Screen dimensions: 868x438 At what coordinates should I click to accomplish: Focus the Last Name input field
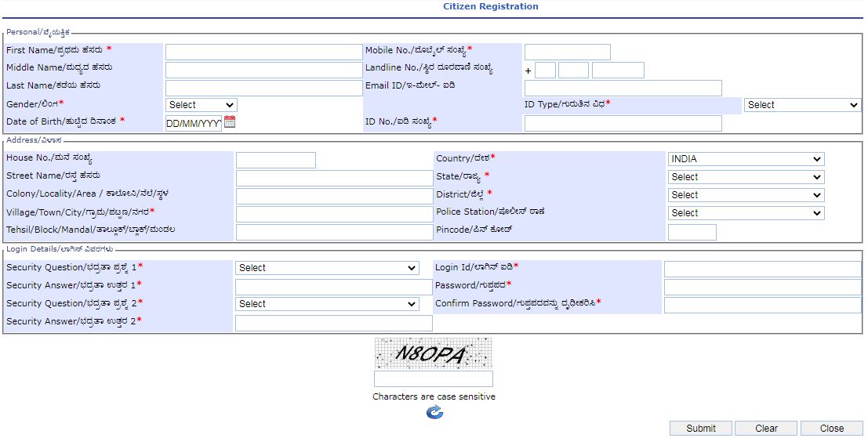(x=264, y=88)
